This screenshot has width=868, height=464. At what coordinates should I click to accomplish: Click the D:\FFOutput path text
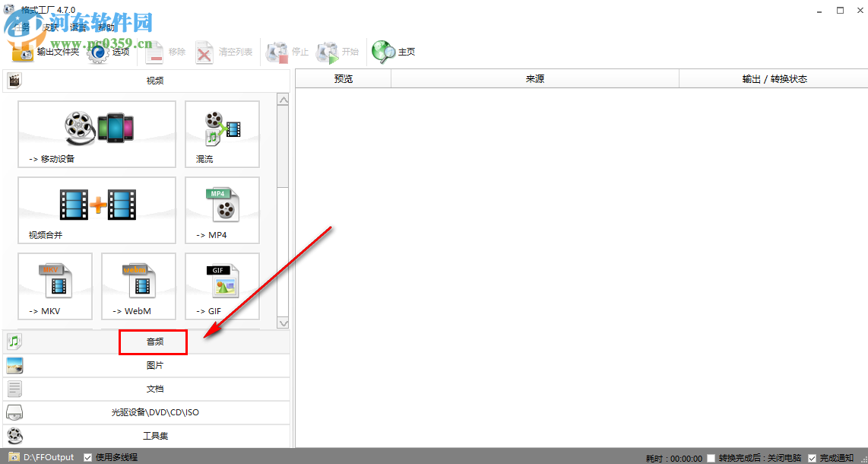49,457
